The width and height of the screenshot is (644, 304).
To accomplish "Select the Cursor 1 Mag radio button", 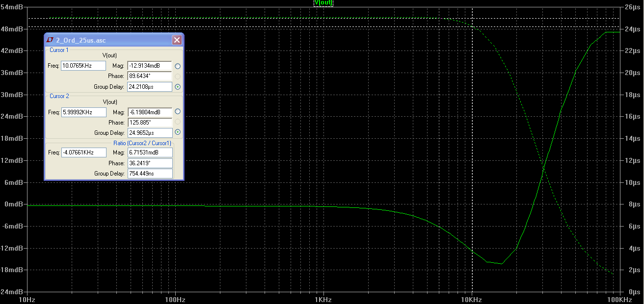I will coord(178,66).
